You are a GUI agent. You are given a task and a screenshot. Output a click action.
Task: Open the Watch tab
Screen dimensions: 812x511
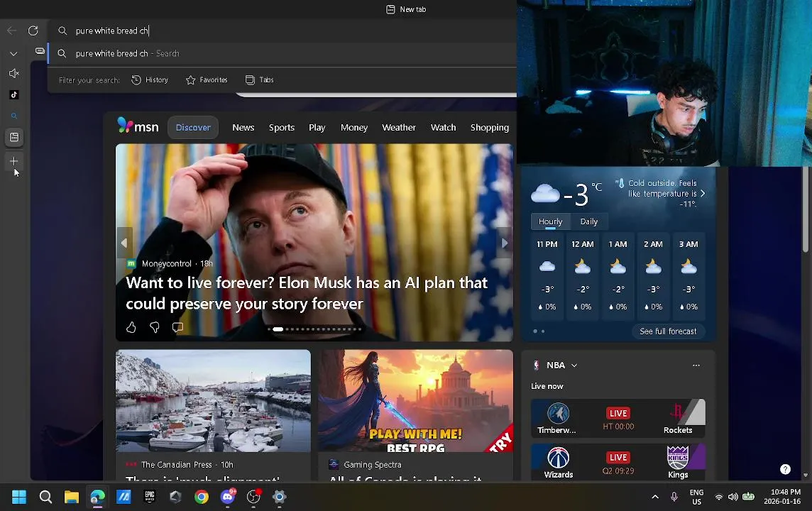(x=444, y=127)
